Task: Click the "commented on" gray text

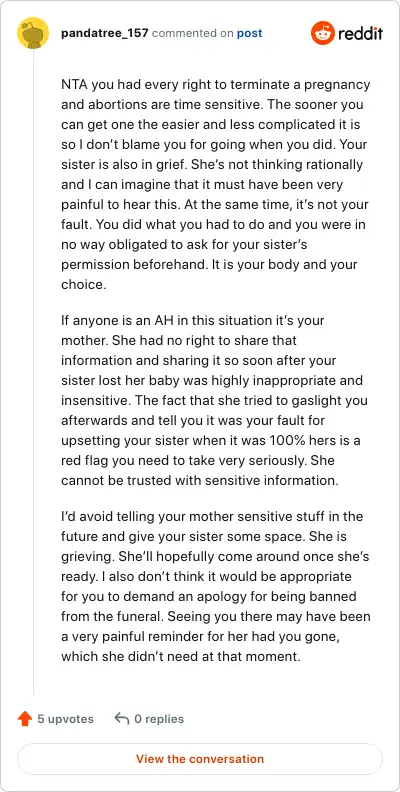Action: point(192,33)
